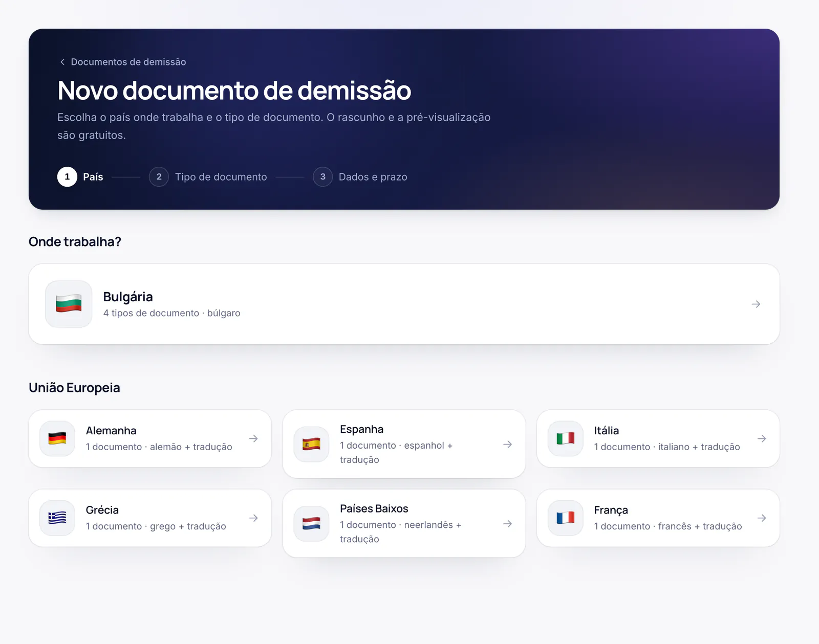Click '1 documento · espanhol + tradução' text
819x644 pixels.
[396, 452]
